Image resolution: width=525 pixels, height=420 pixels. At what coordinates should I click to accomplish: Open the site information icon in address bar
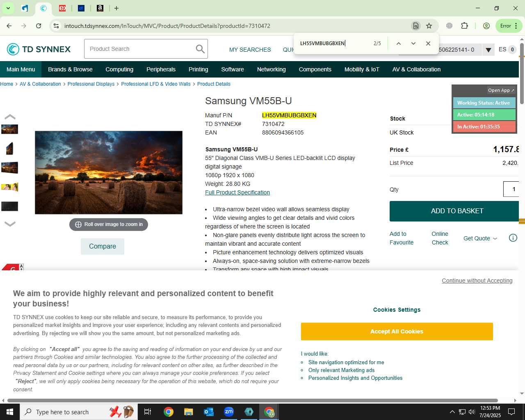click(x=56, y=26)
